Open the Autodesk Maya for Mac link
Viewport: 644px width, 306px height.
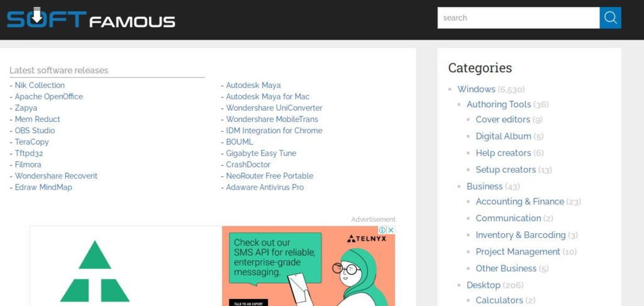pos(267,97)
